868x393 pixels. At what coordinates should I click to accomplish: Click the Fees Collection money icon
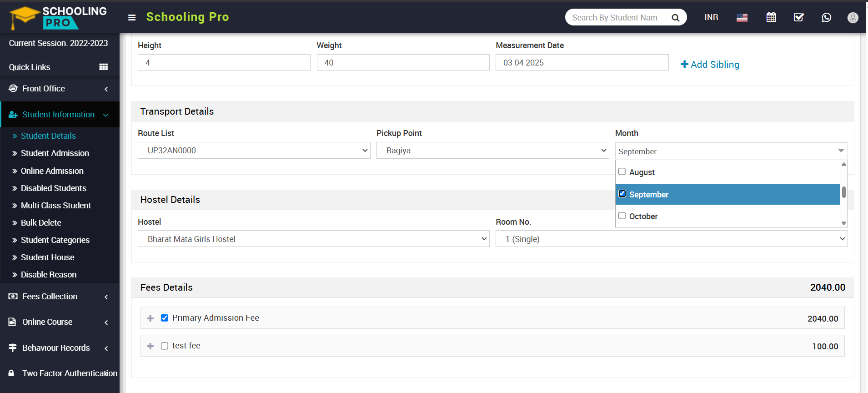tap(13, 296)
